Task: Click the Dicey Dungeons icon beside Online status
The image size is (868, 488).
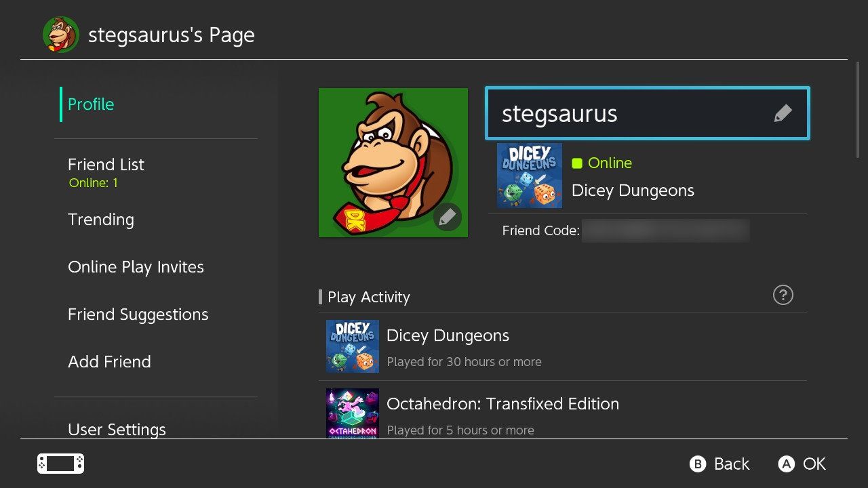Action: 530,176
